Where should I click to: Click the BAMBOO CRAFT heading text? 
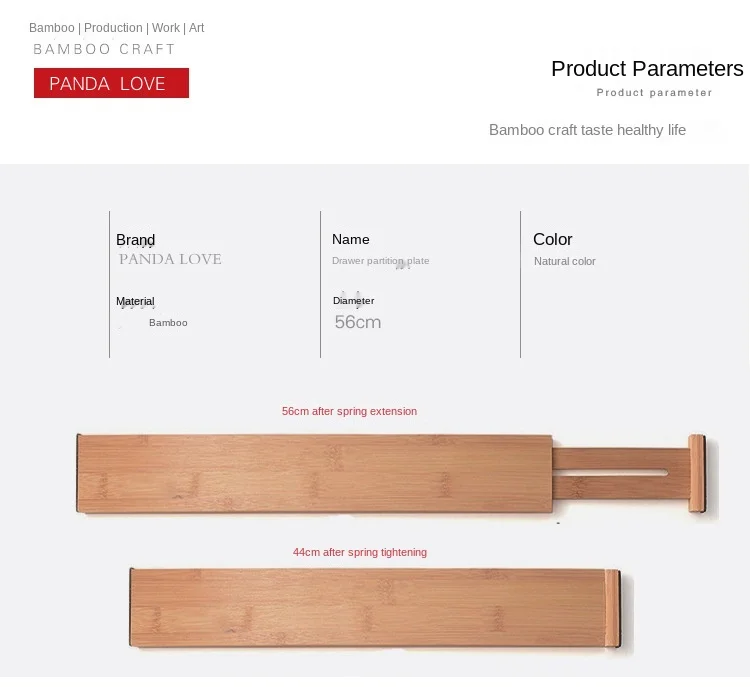[x=104, y=49]
